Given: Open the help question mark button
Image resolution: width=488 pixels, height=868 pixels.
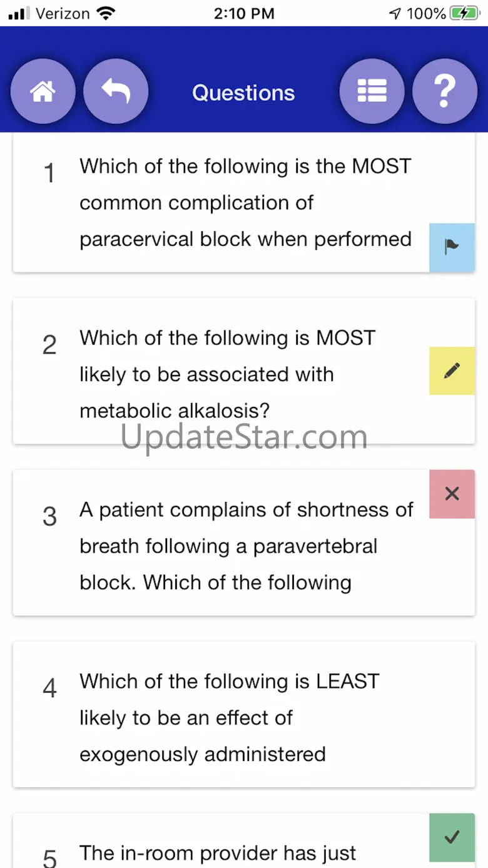Looking at the screenshot, I should pos(444,91).
